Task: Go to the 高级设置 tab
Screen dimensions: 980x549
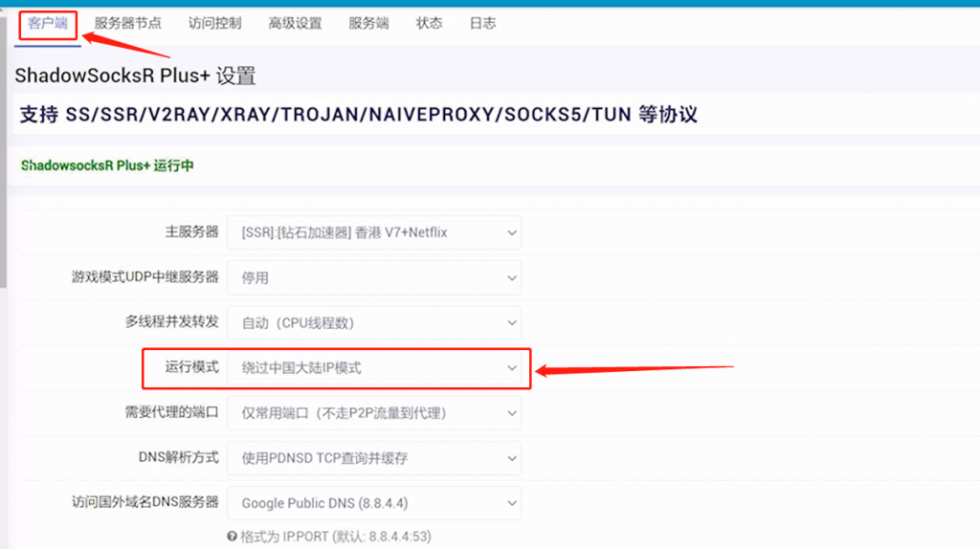Action: pos(295,24)
